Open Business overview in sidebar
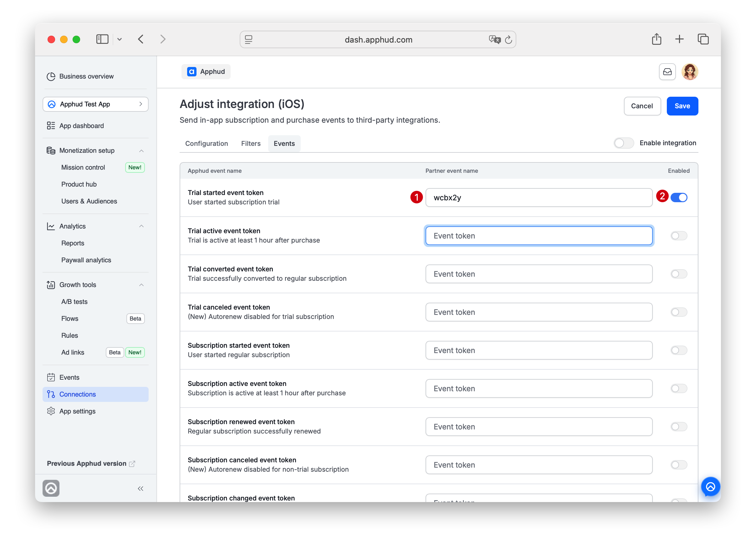The height and width of the screenshot is (549, 756). tap(86, 76)
